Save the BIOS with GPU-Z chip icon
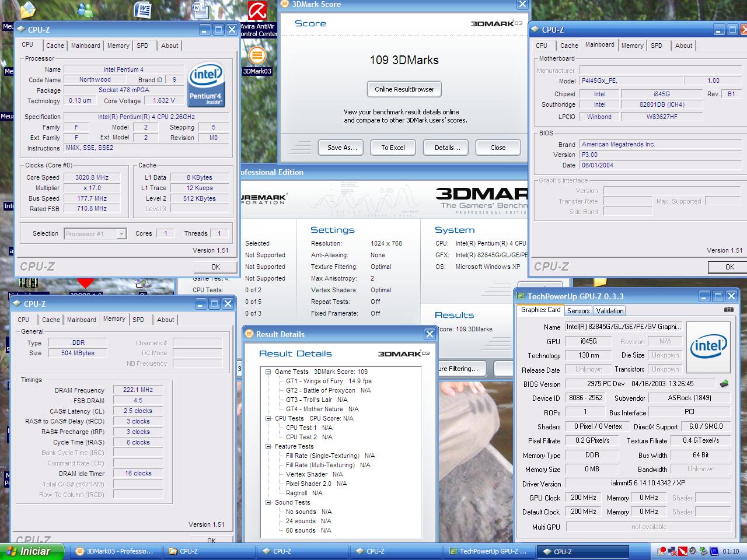Image resolution: width=747 pixels, height=560 pixels. tap(724, 383)
